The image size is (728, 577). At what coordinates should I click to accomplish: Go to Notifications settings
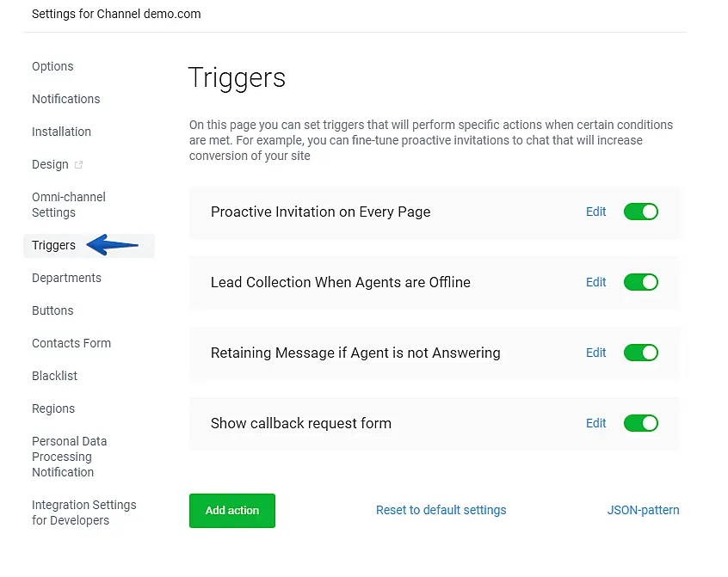65,99
